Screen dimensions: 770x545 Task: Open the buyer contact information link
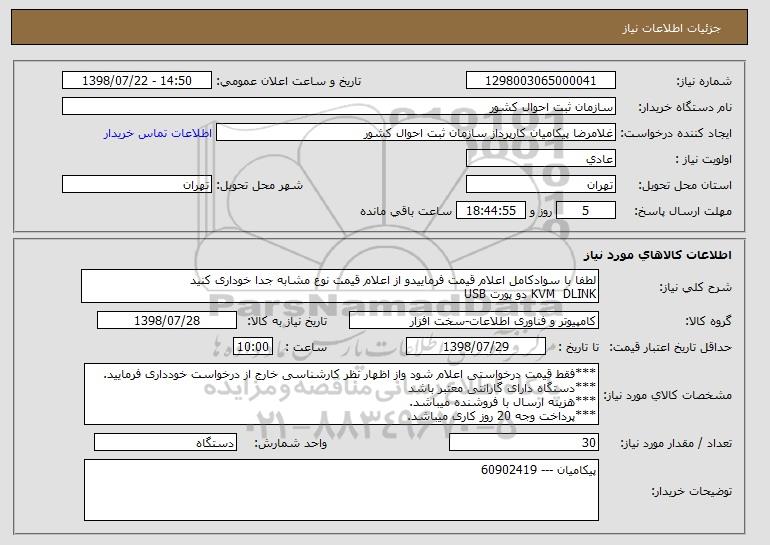(158, 134)
